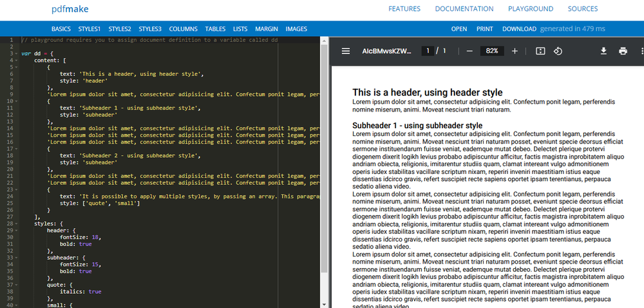Click the 'generated in 479 ms' status

[573, 29]
